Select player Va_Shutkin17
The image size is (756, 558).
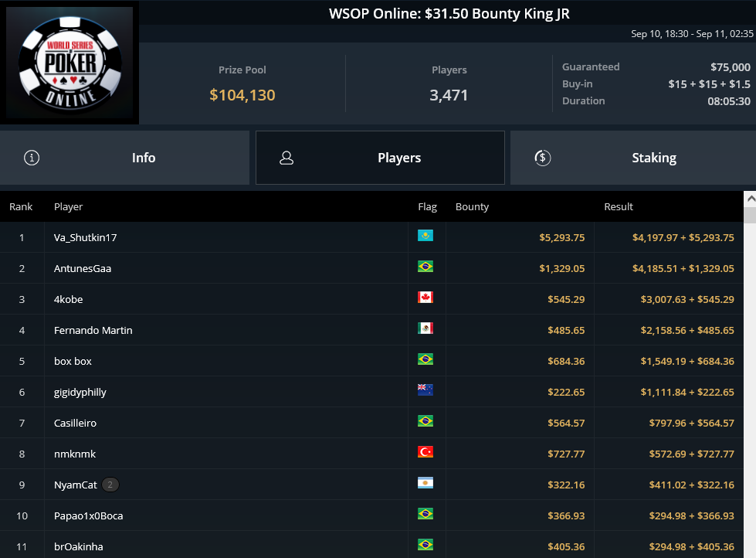coord(86,237)
